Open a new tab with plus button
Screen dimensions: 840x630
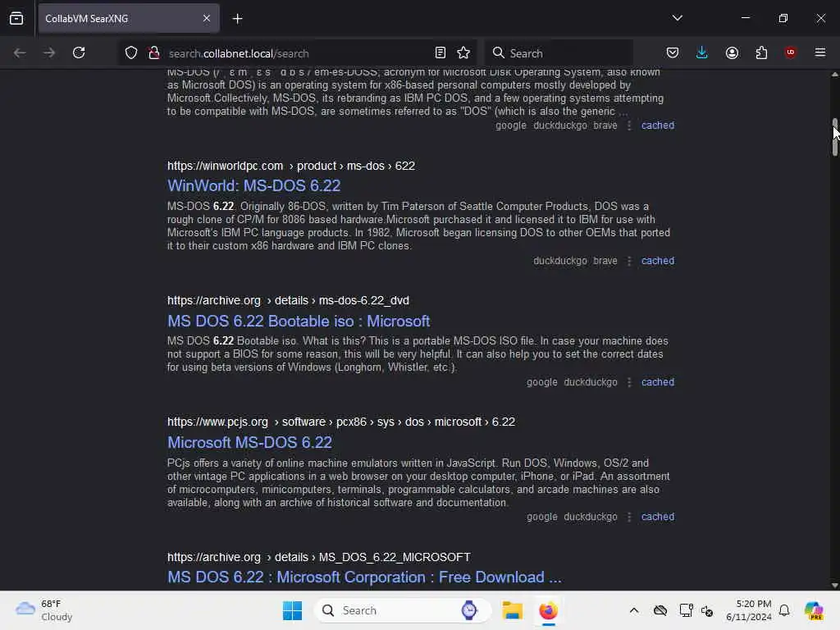237,19
